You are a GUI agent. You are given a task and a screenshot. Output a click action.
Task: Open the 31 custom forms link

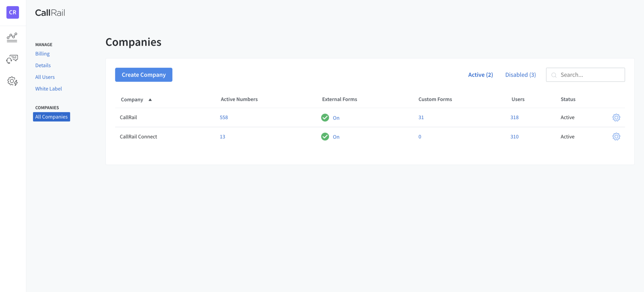(421, 117)
